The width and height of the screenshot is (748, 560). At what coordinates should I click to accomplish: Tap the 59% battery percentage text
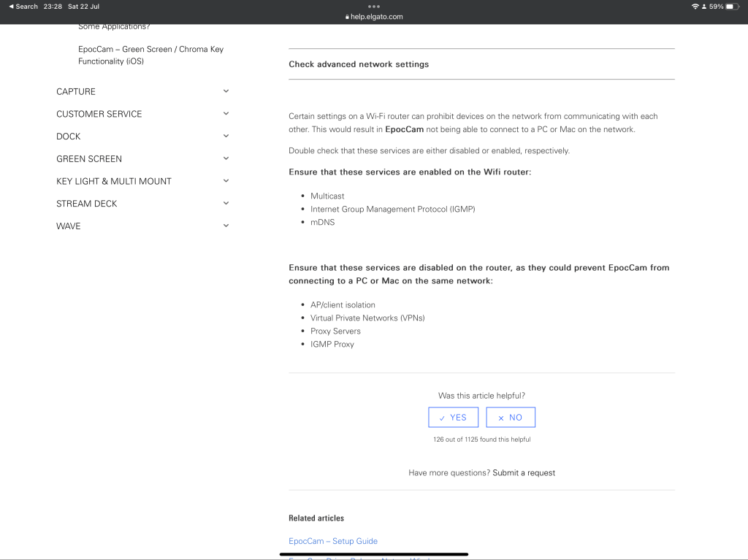pyautogui.click(x=716, y=7)
